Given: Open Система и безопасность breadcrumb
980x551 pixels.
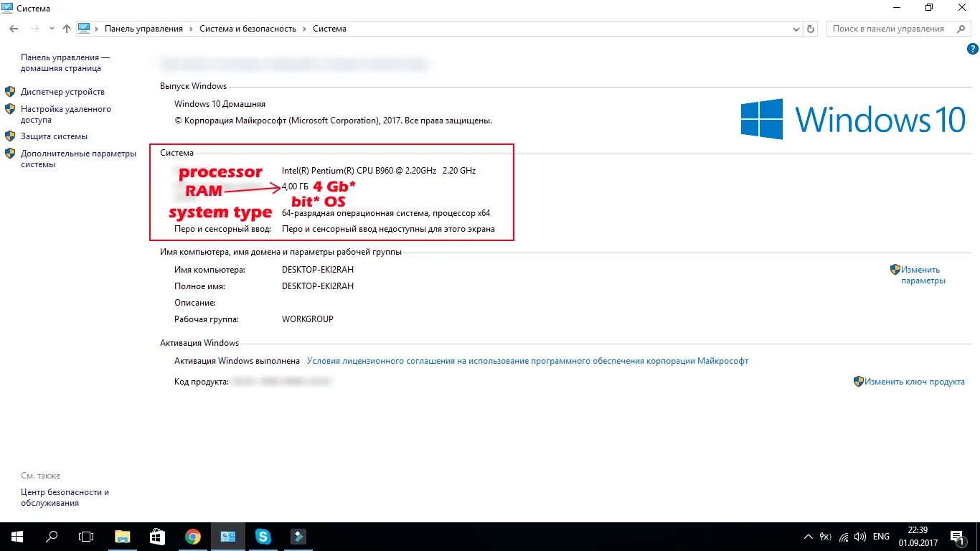Looking at the screenshot, I should (x=248, y=29).
